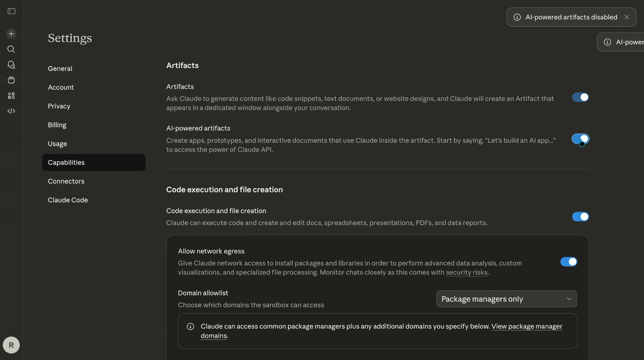This screenshot has width=644, height=360.
Task: Open the security risks link
Action: pyautogui.click(x=467, y=273)
